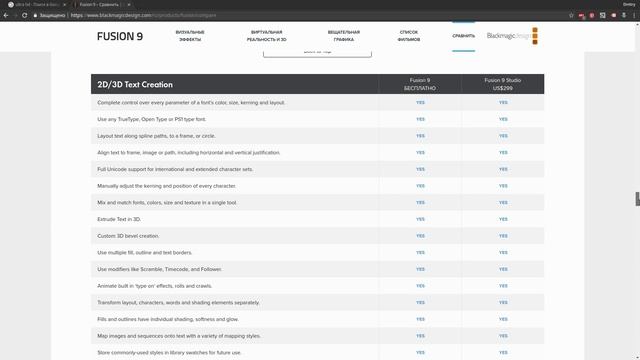
Task: Open the Список фильмов nav item
Action: pos(409,36)
